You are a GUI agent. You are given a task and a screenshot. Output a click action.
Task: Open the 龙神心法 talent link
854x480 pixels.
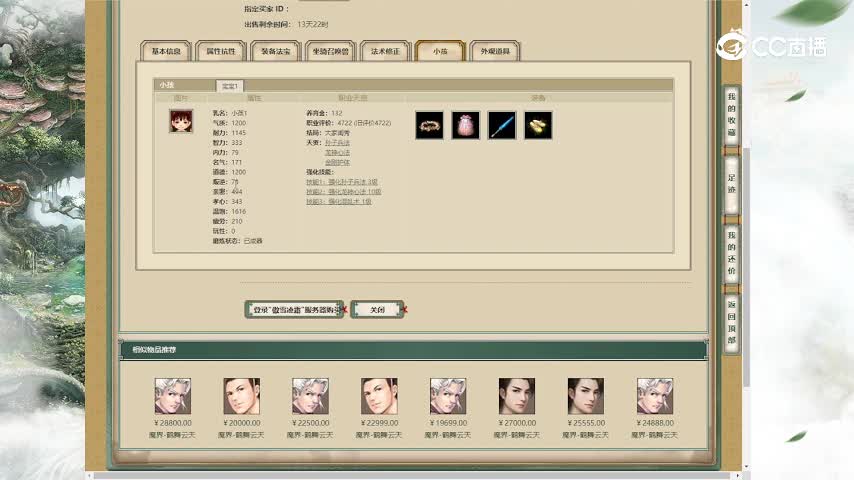pyautogui.click(x=337, y=153)
